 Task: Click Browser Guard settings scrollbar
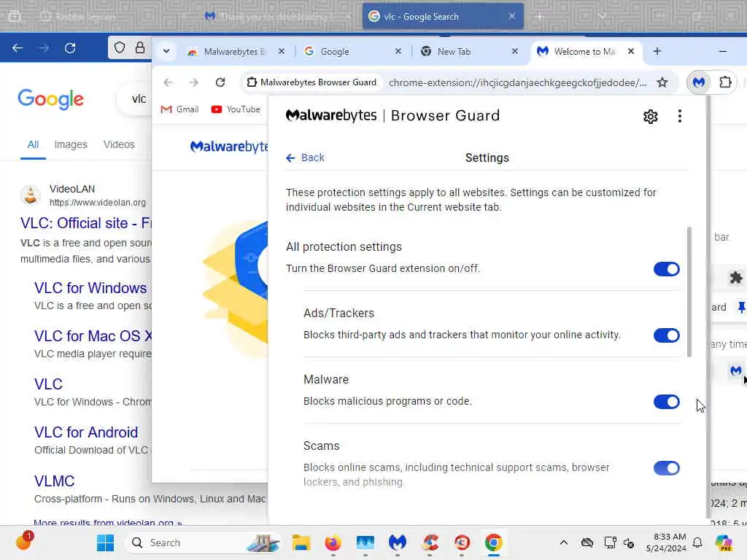(x=689, y=292)
